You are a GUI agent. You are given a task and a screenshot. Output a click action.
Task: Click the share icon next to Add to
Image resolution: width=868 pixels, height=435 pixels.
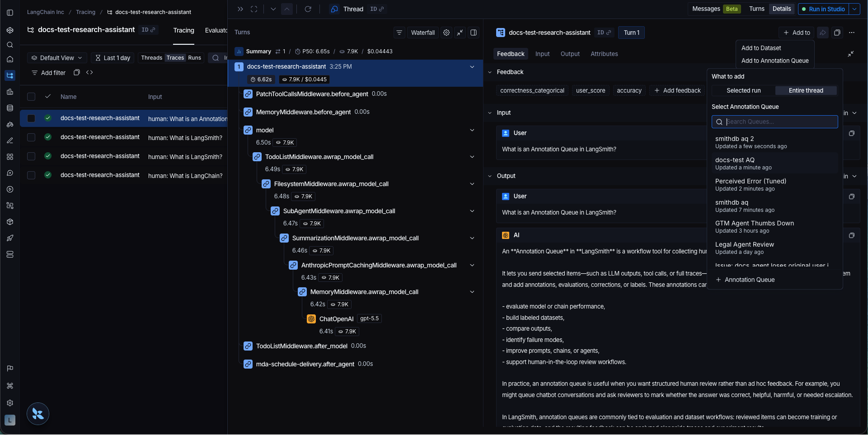[823, 33]
